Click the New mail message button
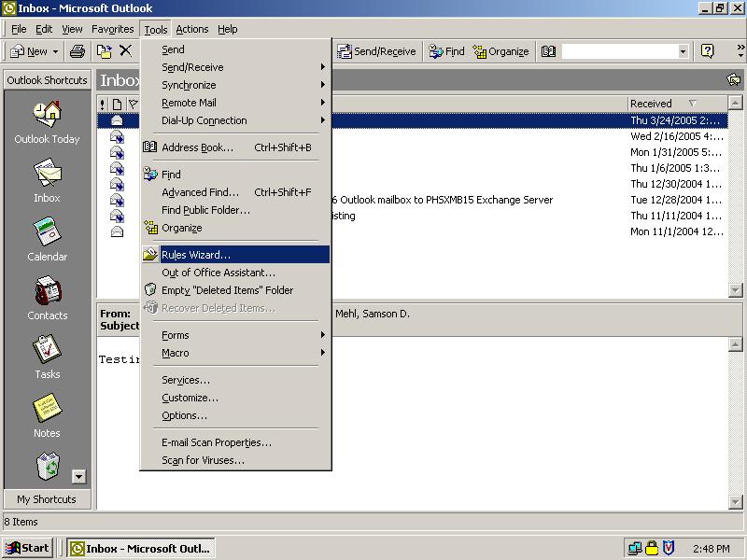The width and height of the screenshot is (747, 560). [x=29, y=51]
